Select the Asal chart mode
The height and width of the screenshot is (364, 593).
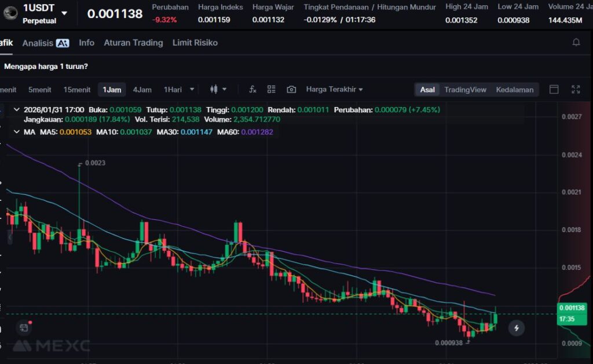(x=427, y=90)
